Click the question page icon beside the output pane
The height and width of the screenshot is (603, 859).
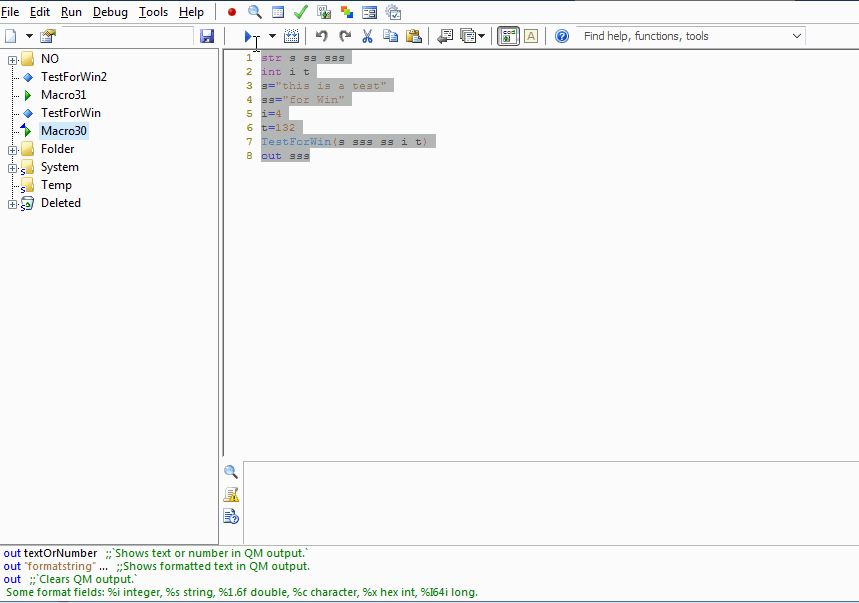(231, 516)
